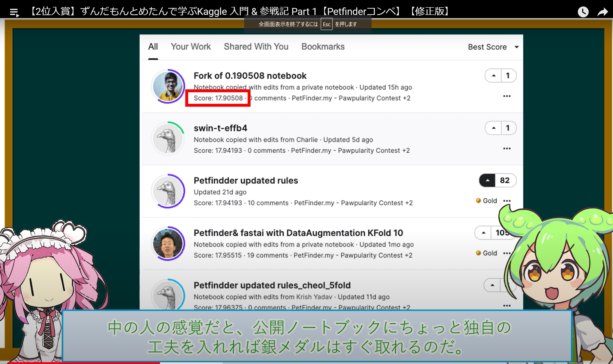Click the avatar of Fork of 0.190508 author
The height and width of the screenshot is (364, 613).
pyautogui.click(x=168, y=87)
